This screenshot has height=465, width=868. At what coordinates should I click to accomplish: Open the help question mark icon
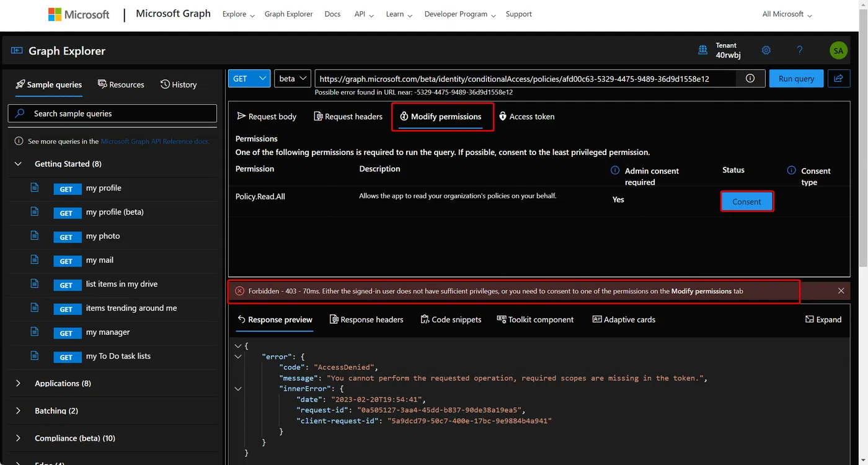click(x=800, y=50)
